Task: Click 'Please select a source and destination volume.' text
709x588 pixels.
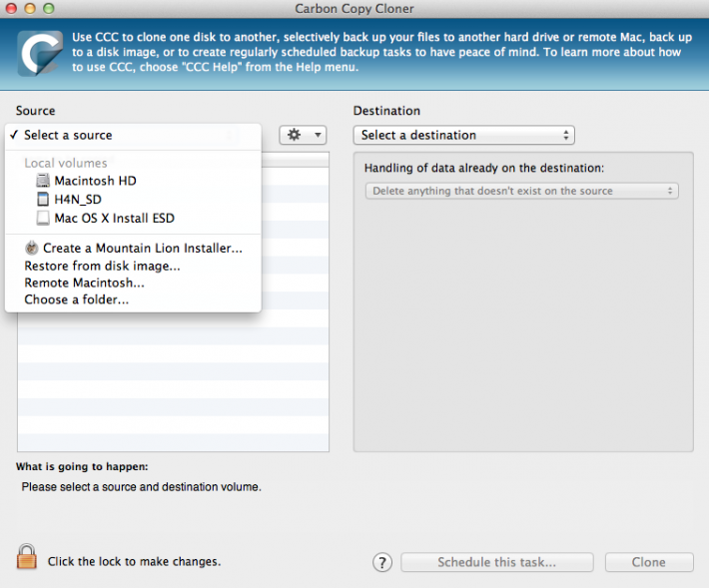Action: 141,487
